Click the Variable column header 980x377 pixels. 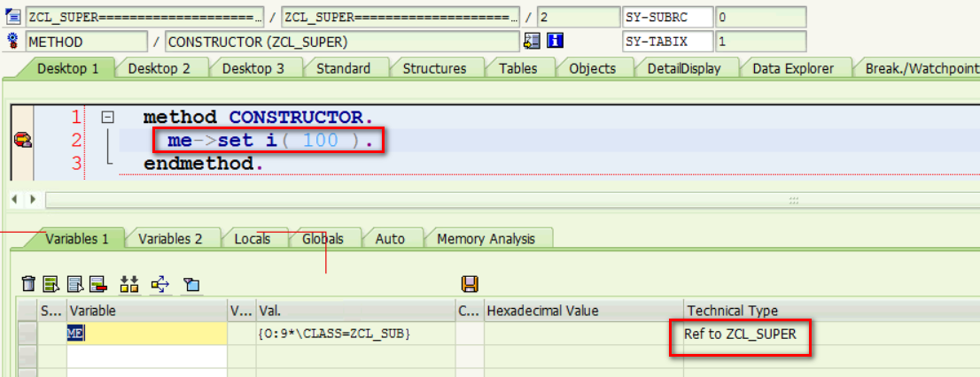tap(147, 311)
